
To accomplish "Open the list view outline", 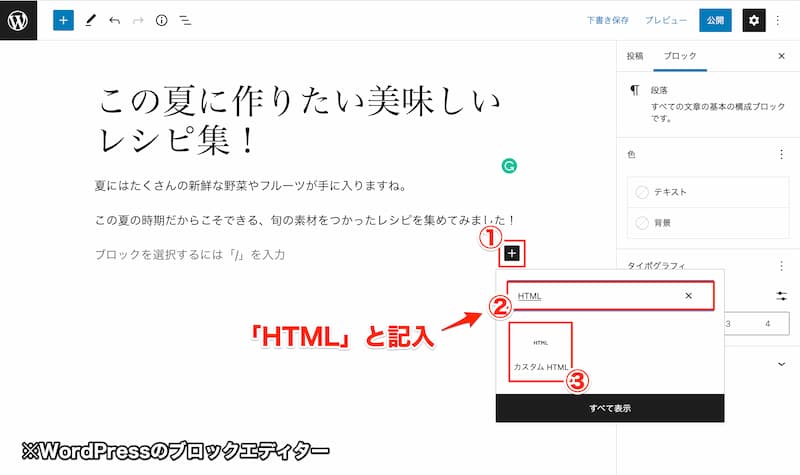I will tap(185, 20).
